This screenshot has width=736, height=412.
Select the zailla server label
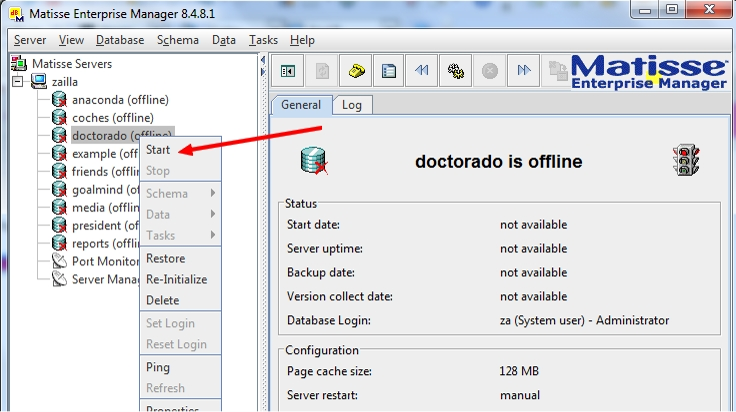(65, 82)
